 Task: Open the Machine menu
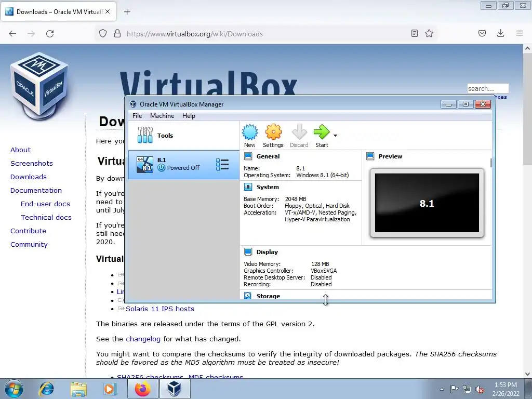click(x=162, y=116)
